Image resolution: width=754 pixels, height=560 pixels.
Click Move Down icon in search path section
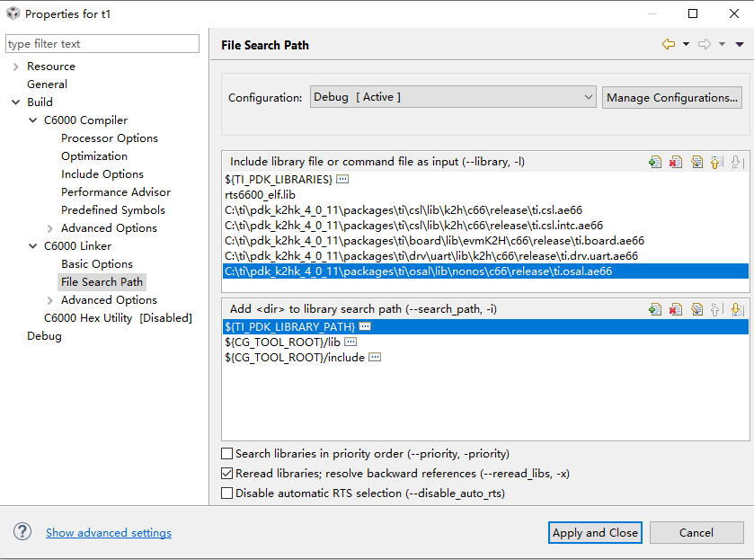pyautogui.click(x=737, y=309)
